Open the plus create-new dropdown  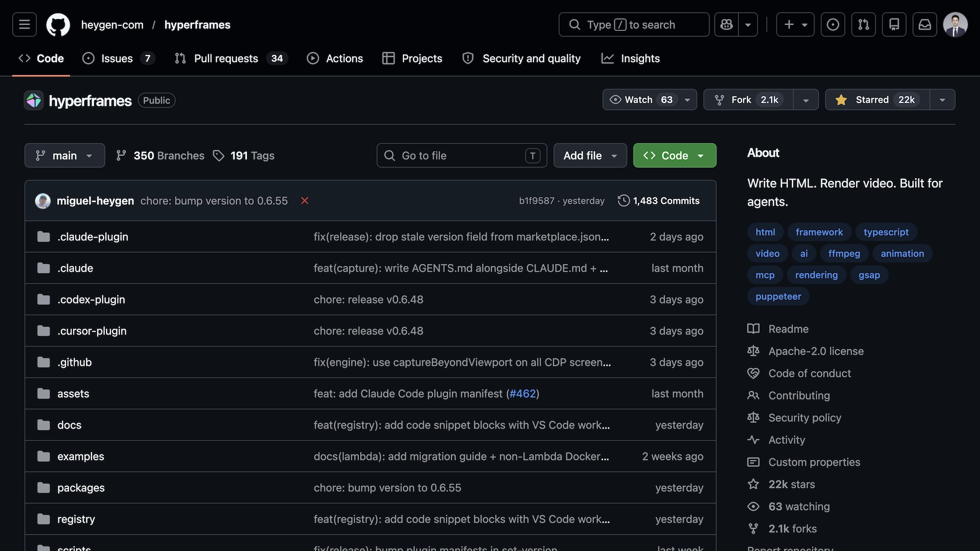tap(795, 24)
